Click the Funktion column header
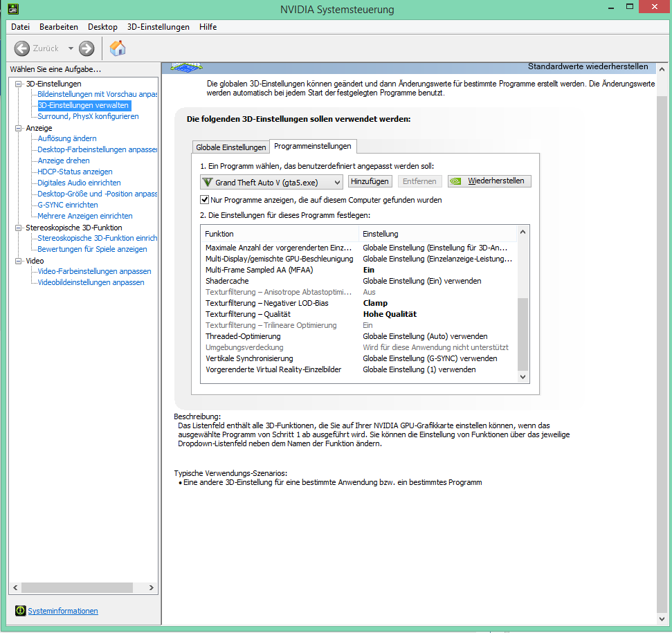Image resolution: width=672 pixels, height=633 pixels. pos(280,234)
